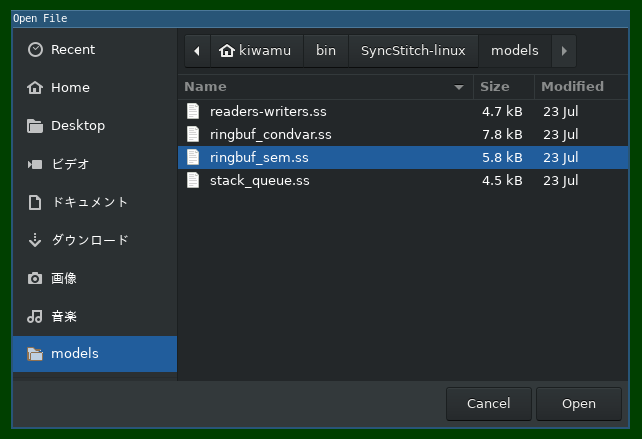Click the Desktop folder icon in sidebar
The height and width of the screenshot is (439, 642).
(x=36, y=126)
